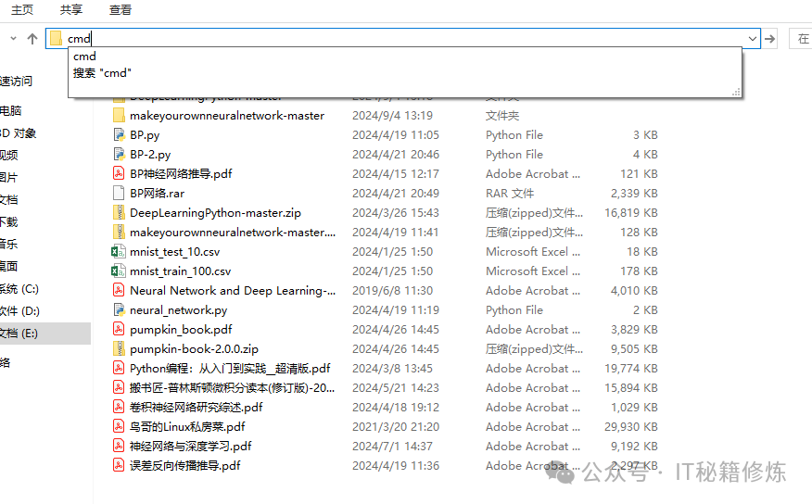Viewport: 812px width, 504px height.
Task: Open the 共享 ribbon tab
Action: click(71, 9)
